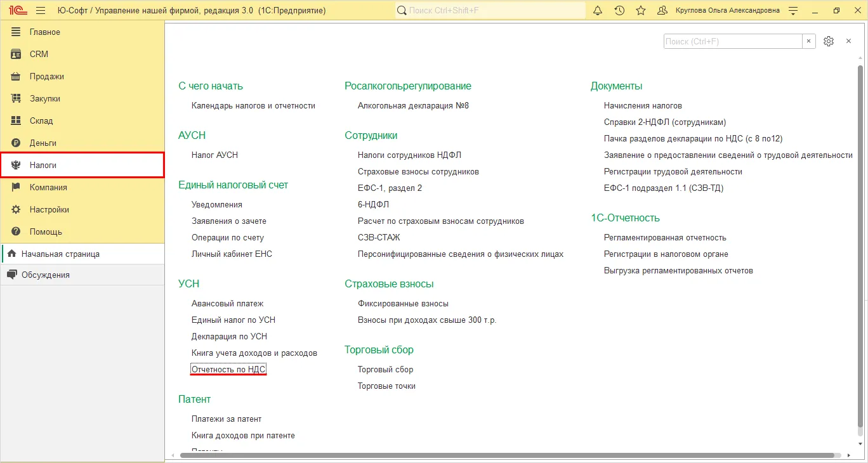Click the Настройки gear icon in sidebar

click(16, 209)
